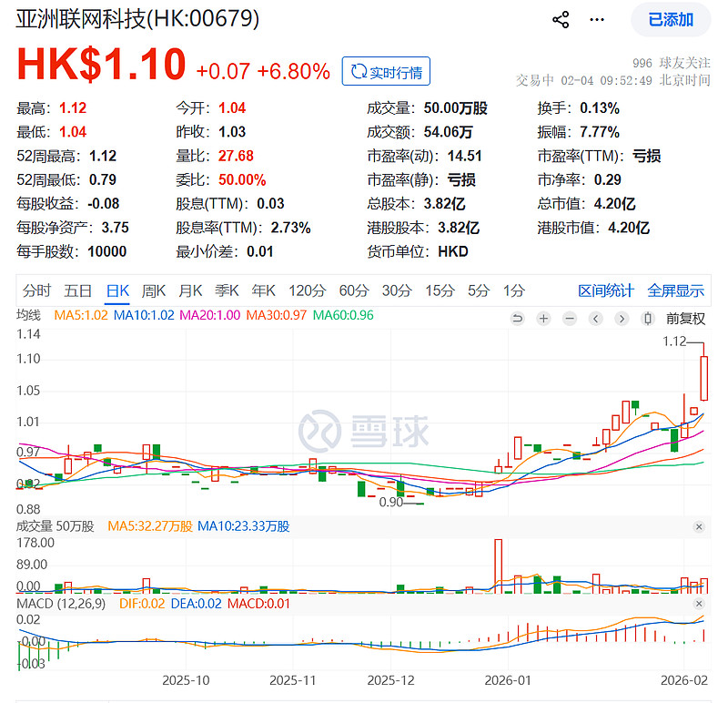Click the chart reset/undo icon
The image size is (728, 703).
(517, 319)
